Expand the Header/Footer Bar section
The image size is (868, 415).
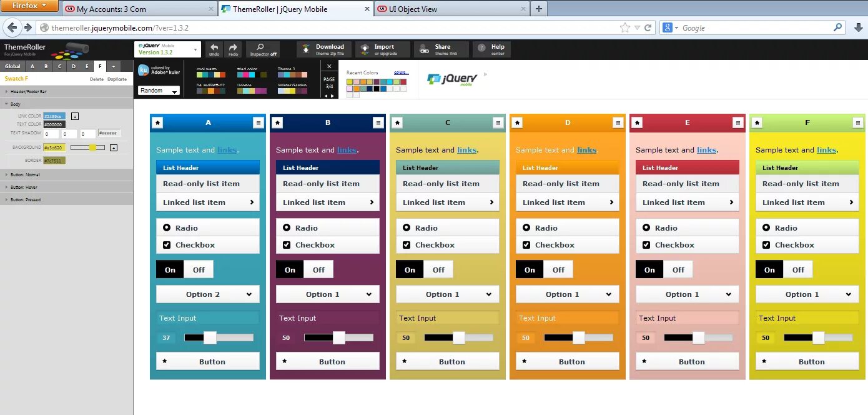[x=66, y=92]
